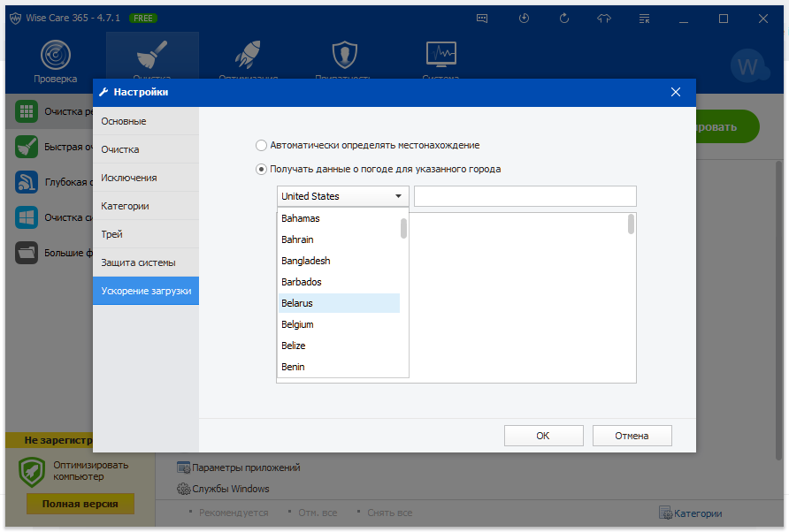Click the Полная версия upgrade button

point(80,504)
